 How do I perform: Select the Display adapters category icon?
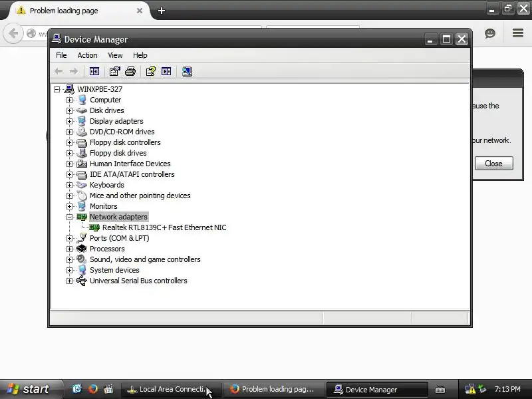coord(82,121)
